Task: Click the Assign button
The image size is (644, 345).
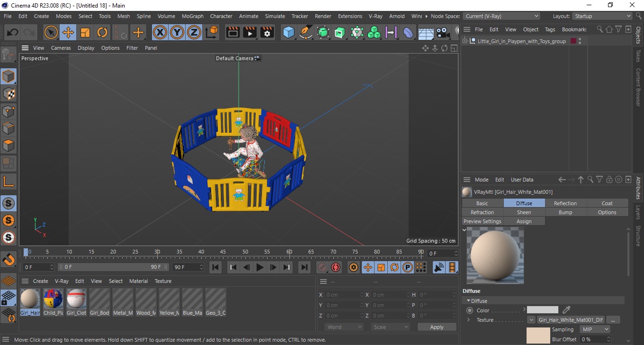Action: (x=524, y=221)
